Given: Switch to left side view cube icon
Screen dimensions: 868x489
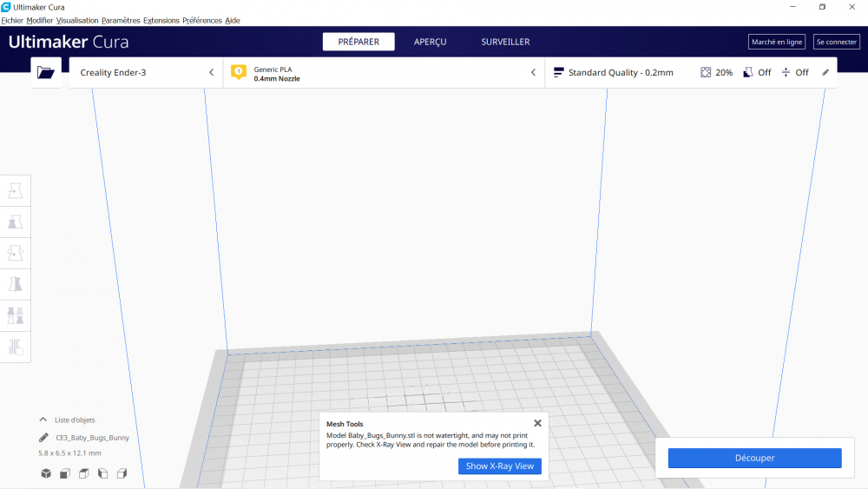Looking at the screenshot, I should click(103, 473).
